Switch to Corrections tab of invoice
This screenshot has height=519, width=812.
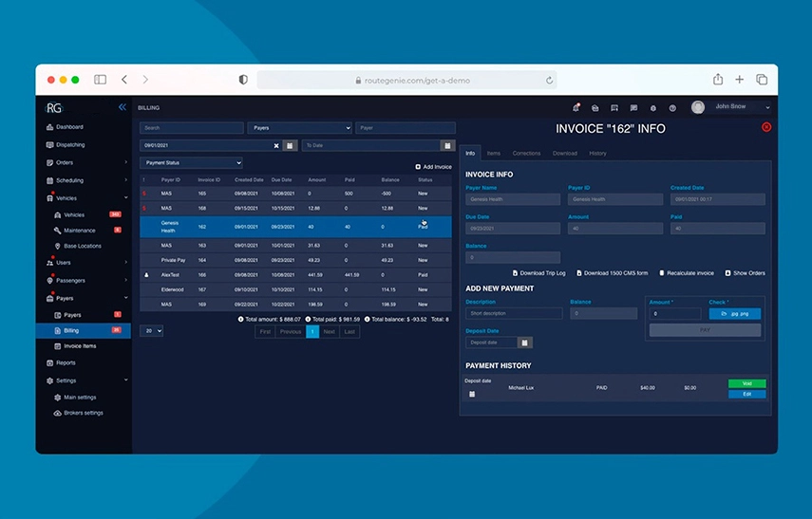526,153
